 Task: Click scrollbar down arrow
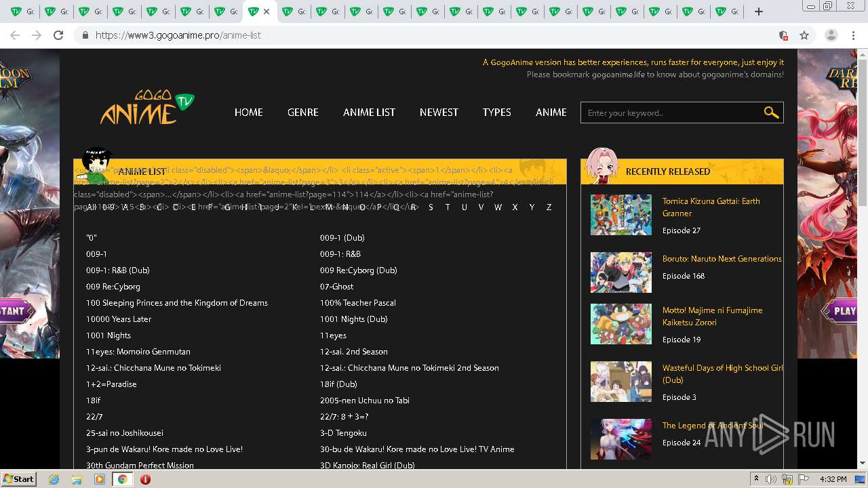863,464
